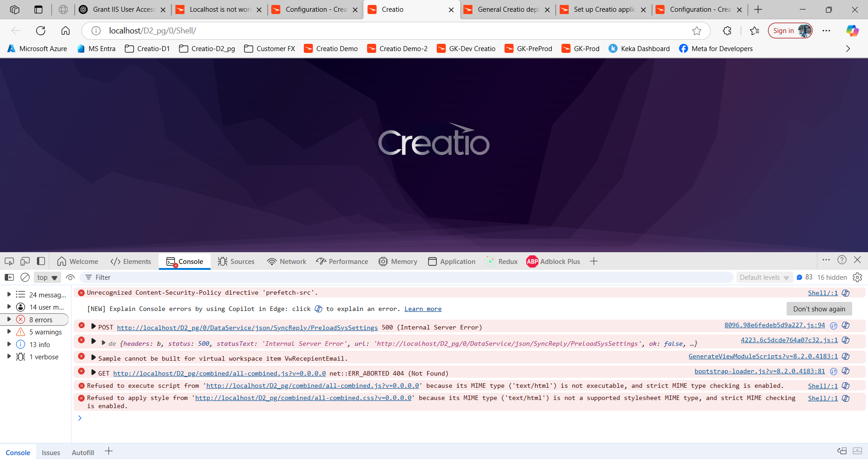Toggle the console sidebar visibility

pyautogui.click(x=9, y=278)
